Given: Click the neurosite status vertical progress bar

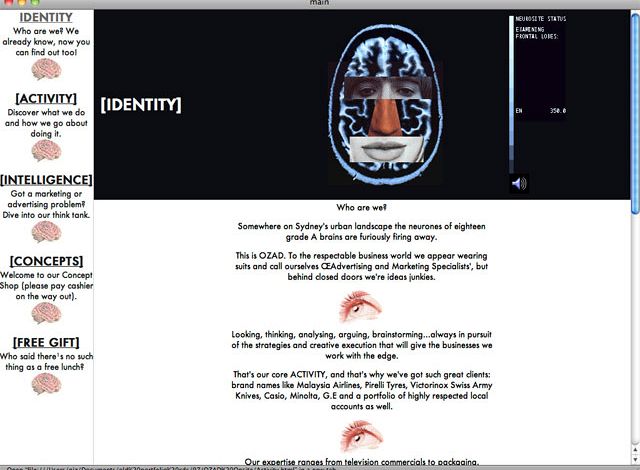Looking at the screenshot, I should [511, 94].
